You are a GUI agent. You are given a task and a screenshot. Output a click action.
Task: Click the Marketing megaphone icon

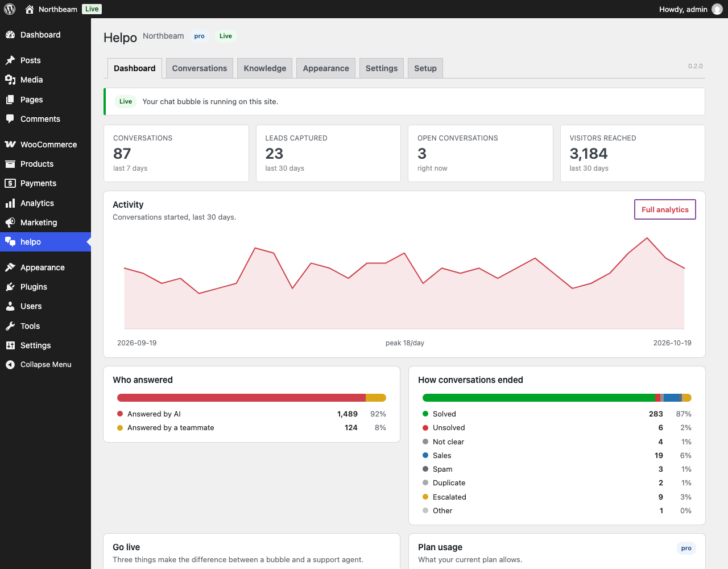pyautogui.click(x=10, y=222)
